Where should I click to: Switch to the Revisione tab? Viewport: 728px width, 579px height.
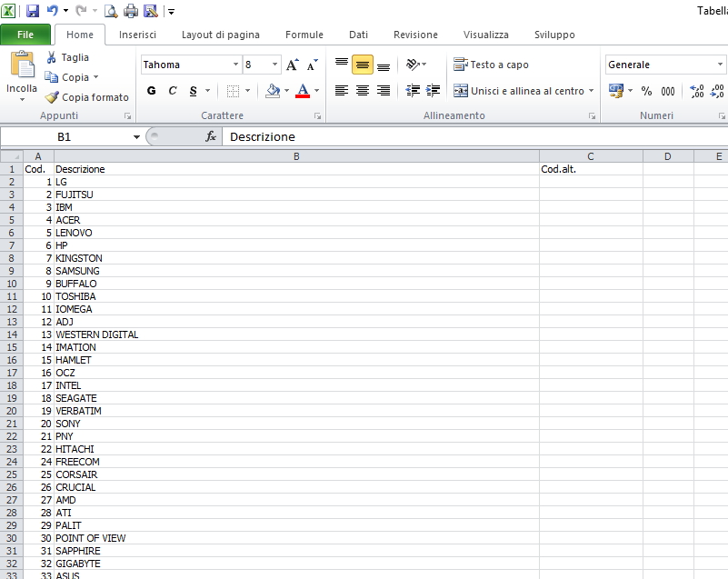[415, 35]
